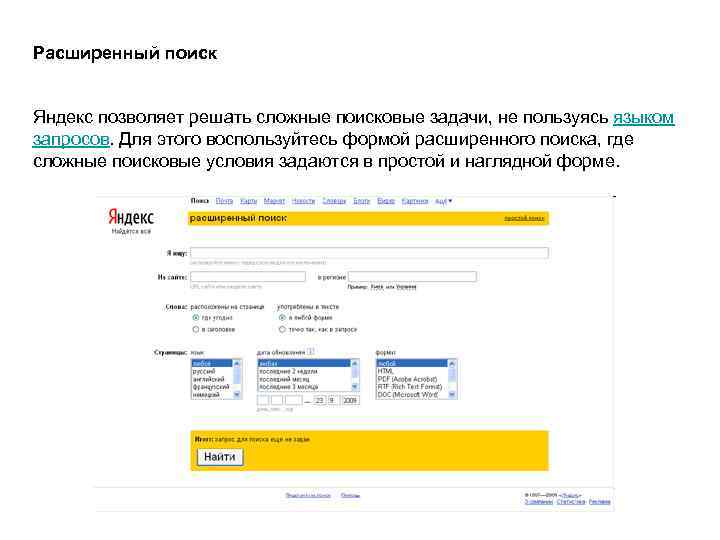720x540 pixels.
Task: Click the empty start-month date box
Action: [277, 401]
